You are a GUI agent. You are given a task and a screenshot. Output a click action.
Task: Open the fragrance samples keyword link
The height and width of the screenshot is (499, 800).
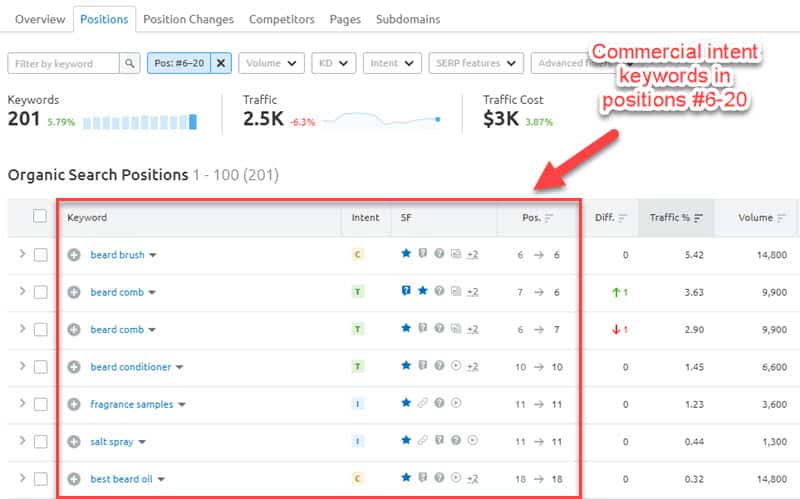pyautogui.click(x=132, y=404)
